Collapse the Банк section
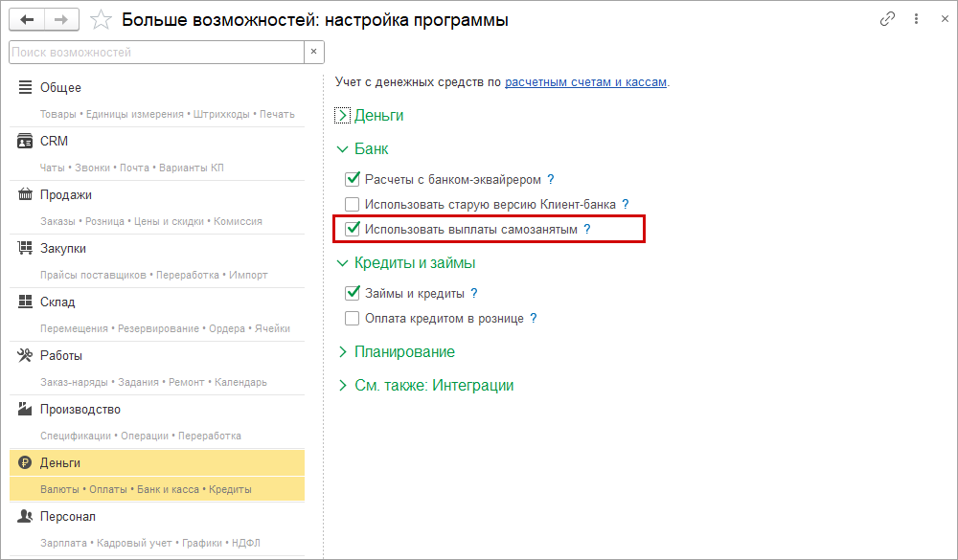Screen dimensions: 958x560 (343, 149)
